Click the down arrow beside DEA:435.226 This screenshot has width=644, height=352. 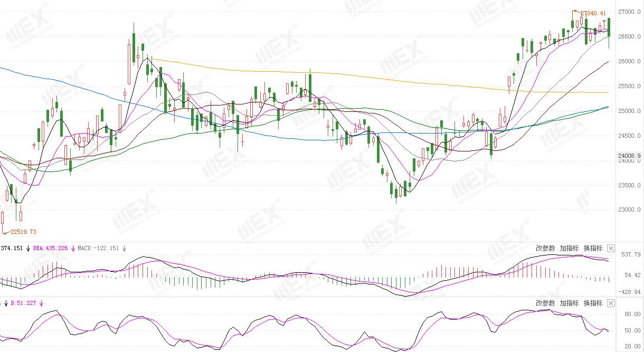(73, 248)
